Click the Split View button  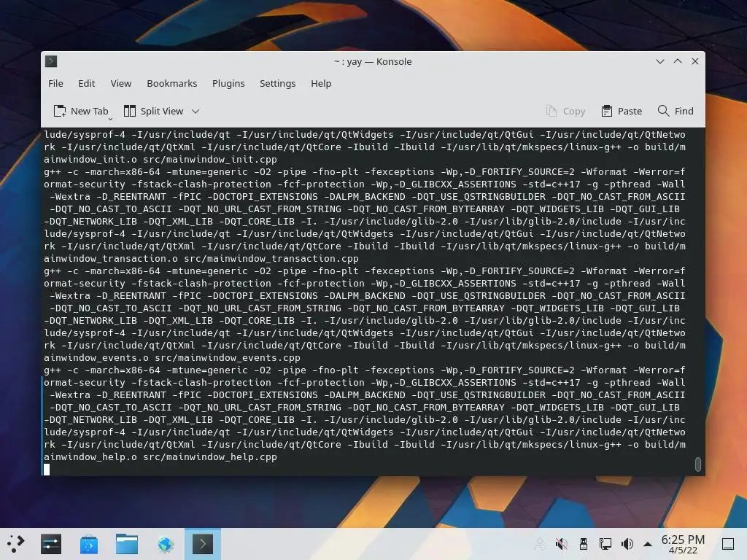(x=153, y=111)
